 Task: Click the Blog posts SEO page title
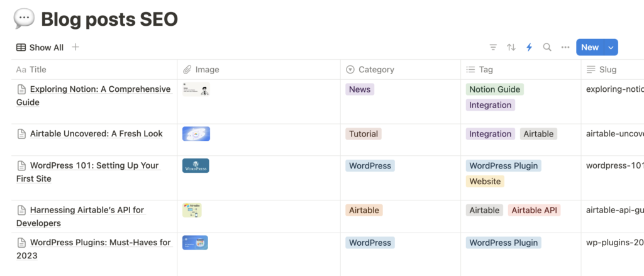tap(109, 19)
